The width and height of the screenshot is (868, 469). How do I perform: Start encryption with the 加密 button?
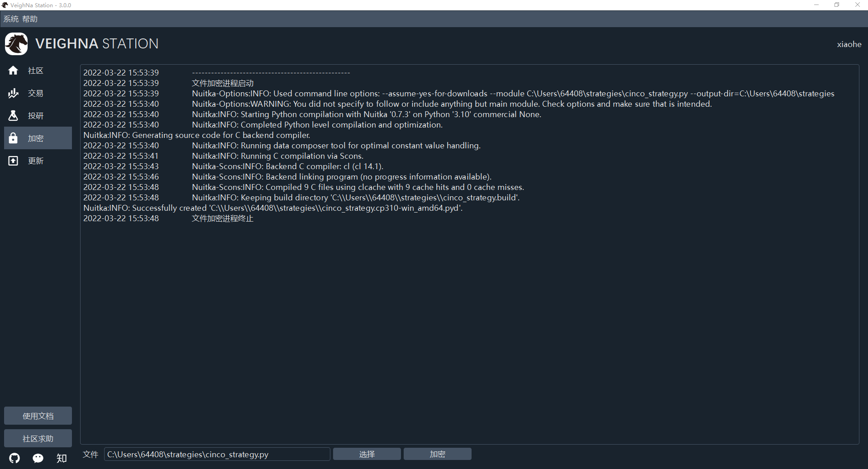tap(437, 454)
